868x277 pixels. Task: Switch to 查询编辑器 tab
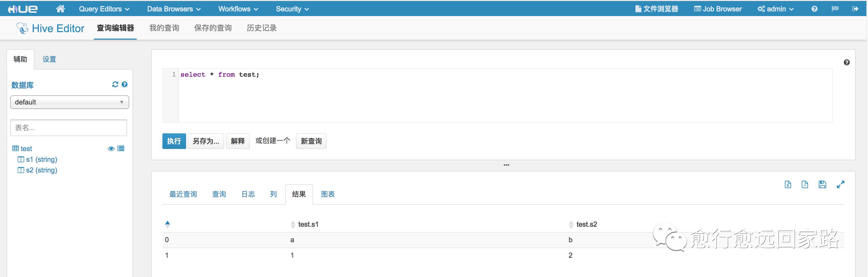(115, 28)
